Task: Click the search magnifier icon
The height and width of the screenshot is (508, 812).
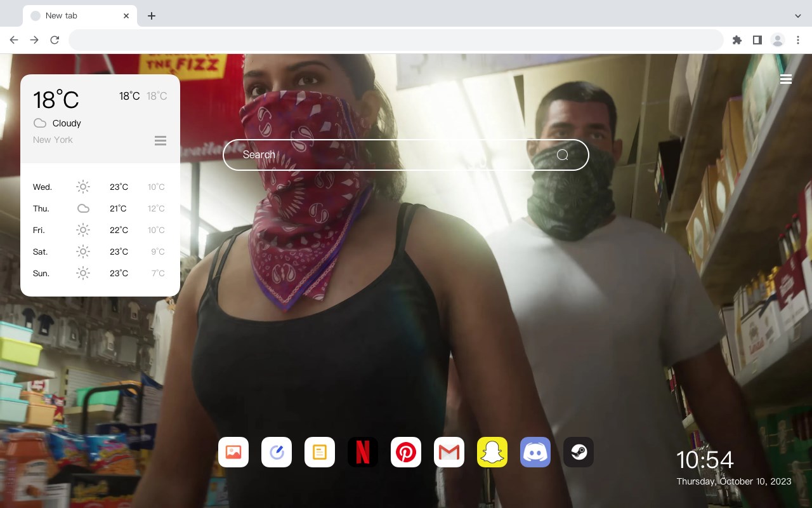Action: 563,155
